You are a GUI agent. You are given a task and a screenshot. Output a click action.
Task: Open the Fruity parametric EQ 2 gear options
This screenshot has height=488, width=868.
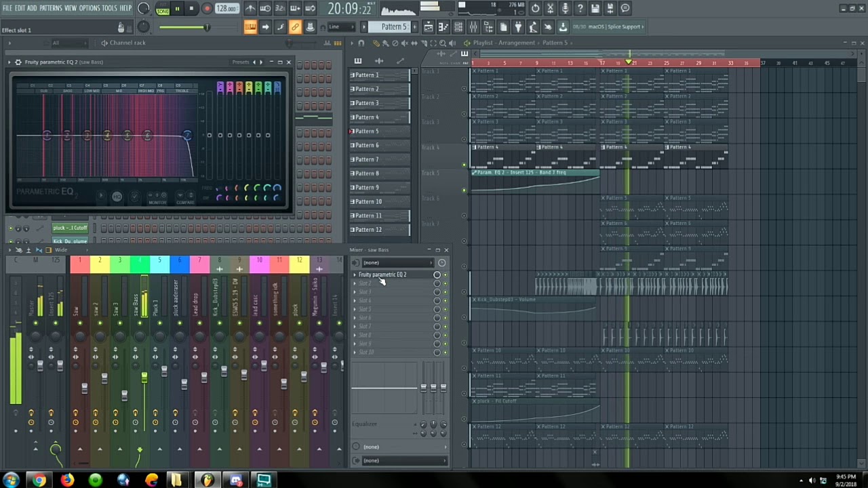[18, 62]
